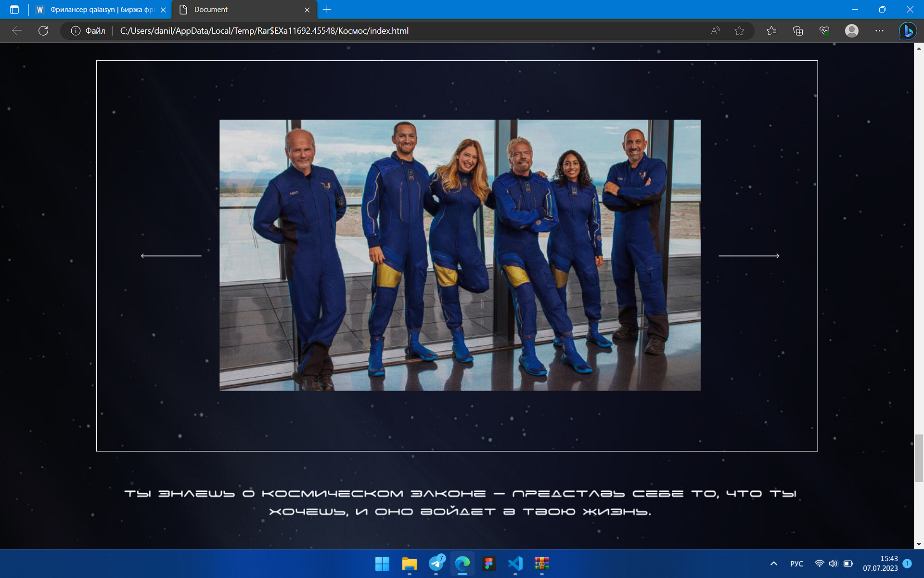Open the Favorites list icon
The image size is (924, 578).
[x=771, y=31]
